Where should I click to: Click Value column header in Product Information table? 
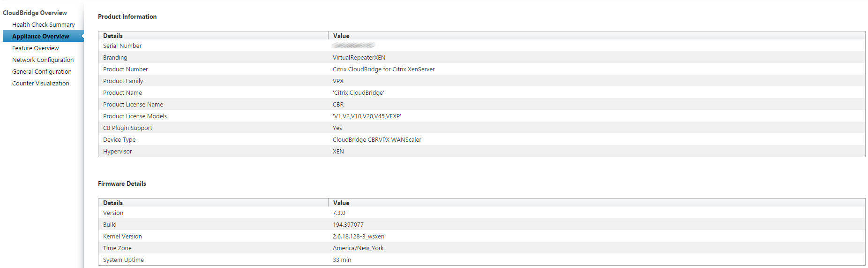(341, 36)
